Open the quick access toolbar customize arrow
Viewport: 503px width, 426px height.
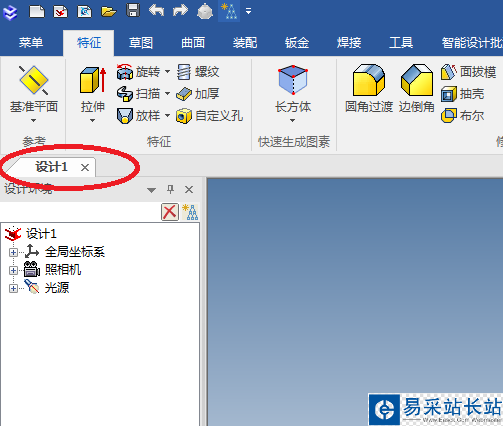(248, 11)
